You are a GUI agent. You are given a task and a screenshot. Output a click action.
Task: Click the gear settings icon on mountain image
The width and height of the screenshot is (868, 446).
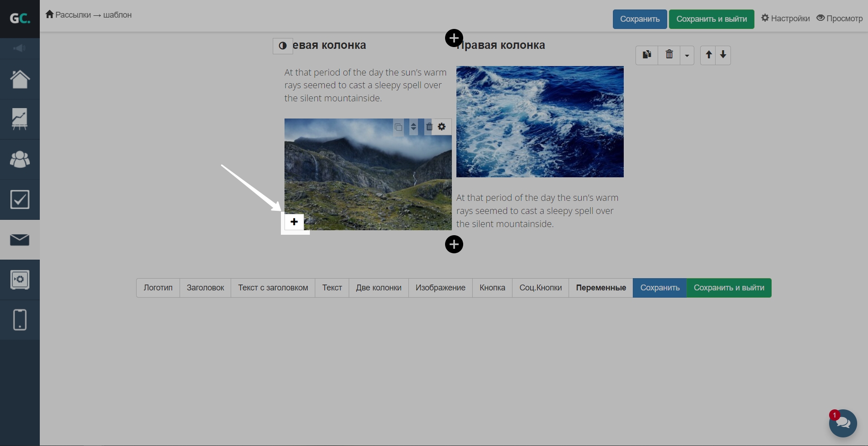(442, 127)
